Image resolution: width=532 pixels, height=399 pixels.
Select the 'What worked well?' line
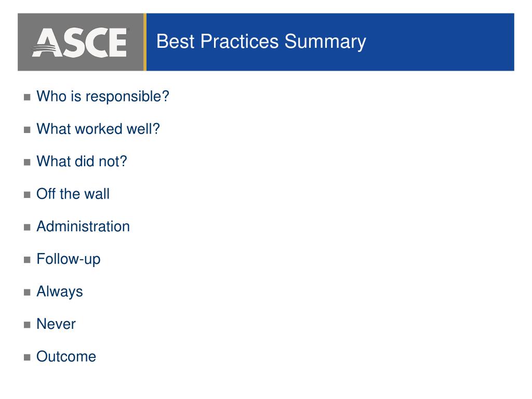98,129
